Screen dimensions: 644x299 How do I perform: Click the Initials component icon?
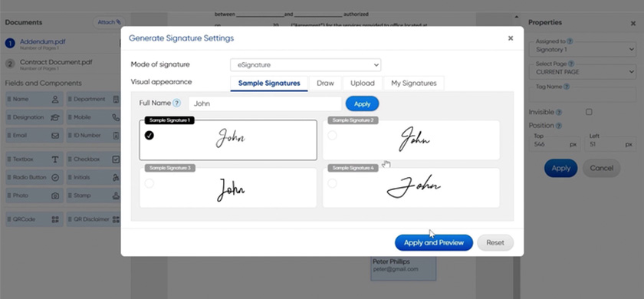coord(116,177)
